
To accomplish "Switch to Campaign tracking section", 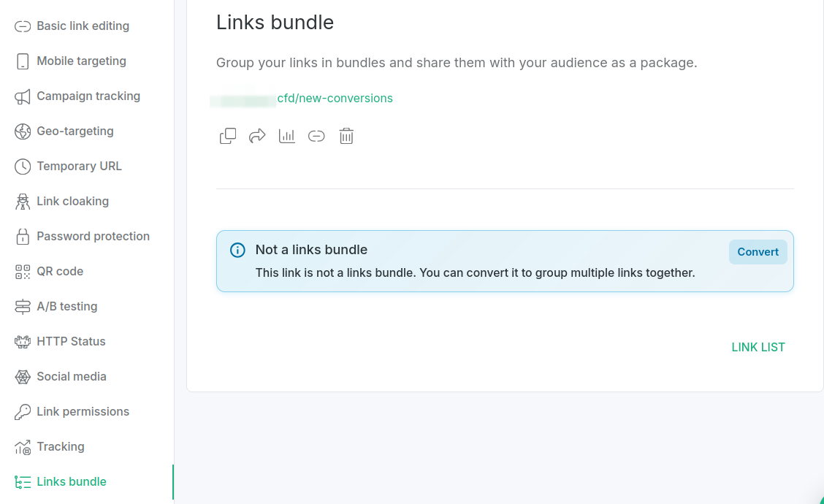I will (88, 96).
